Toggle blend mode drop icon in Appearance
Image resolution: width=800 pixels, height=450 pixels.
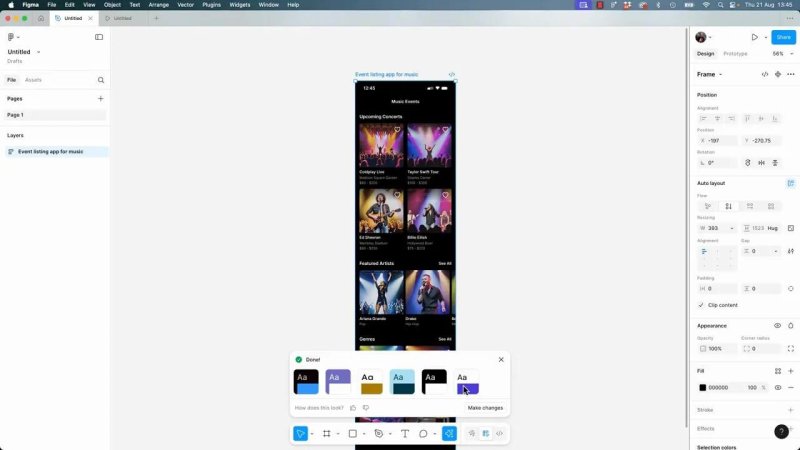[x=791, y=326]
